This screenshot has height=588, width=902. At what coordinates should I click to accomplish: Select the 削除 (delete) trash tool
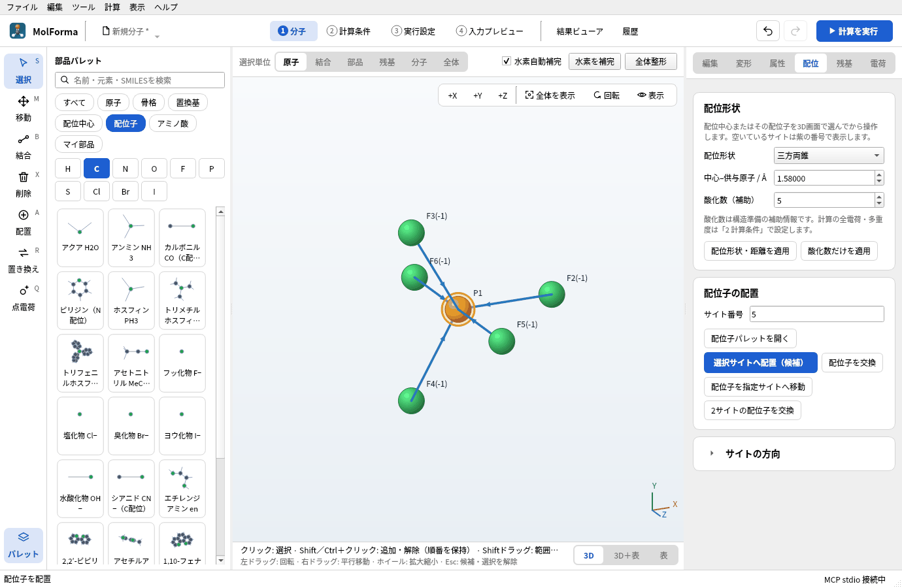tap(24, 184)
